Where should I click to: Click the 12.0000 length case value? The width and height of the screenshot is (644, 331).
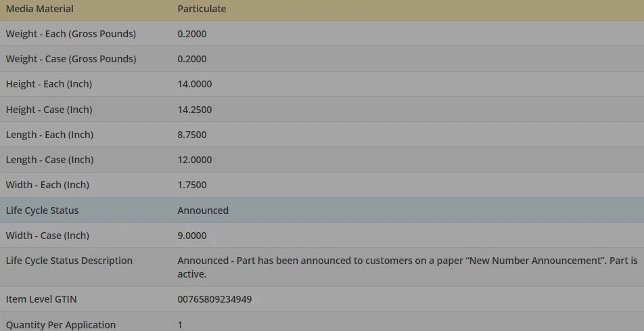click(195, 160)
